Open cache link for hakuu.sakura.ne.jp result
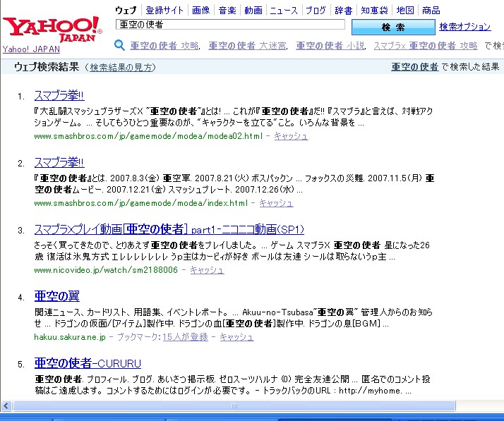The height and width of the screenshot is (421, 504). point(236,337)
